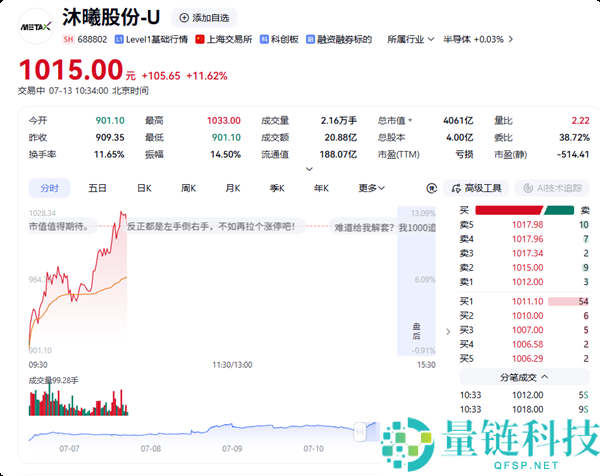Click 卖4 price 1017.96

tap(528, 239)
